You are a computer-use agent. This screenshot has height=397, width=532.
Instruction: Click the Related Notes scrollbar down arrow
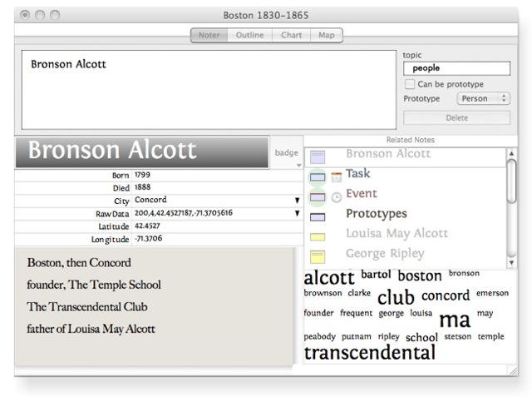(511, 262)
